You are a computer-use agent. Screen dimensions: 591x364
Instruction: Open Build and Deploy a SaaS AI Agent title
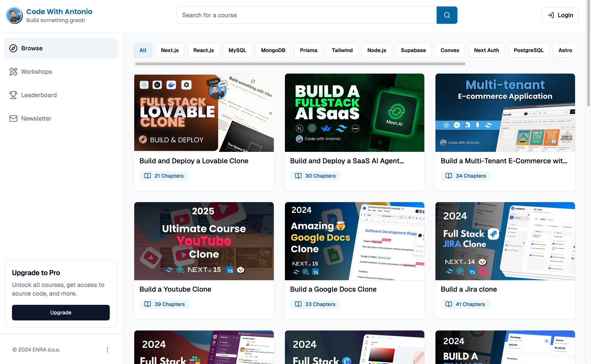point(347,161)
